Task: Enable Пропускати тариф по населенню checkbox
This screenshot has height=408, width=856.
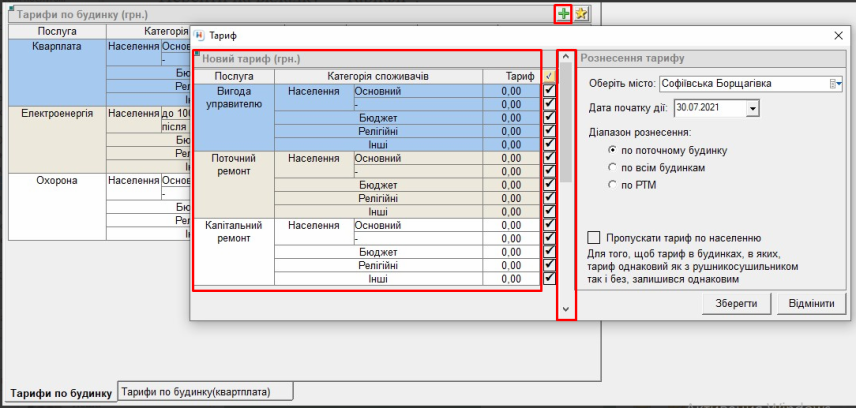Action: (x=594, y=238)
